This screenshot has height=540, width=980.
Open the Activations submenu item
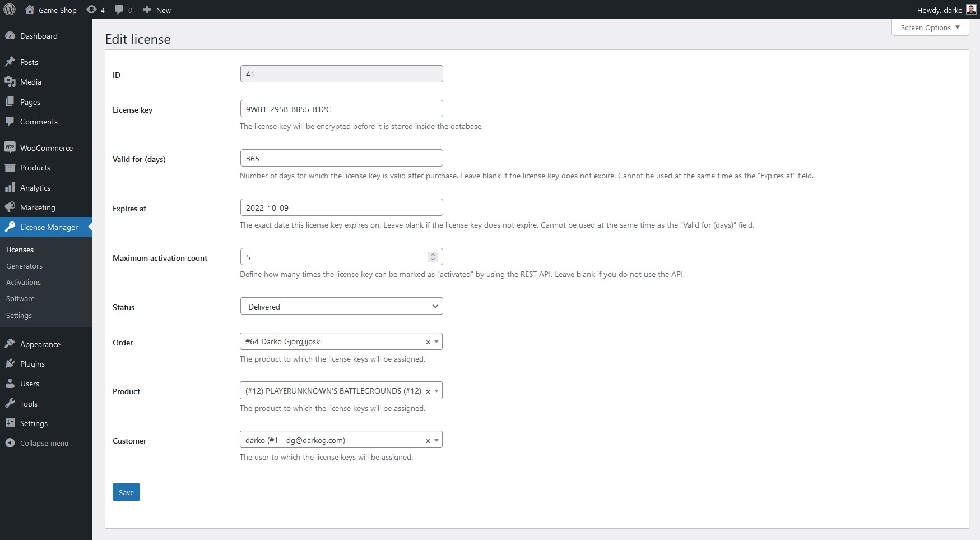[x=24, y=282]
